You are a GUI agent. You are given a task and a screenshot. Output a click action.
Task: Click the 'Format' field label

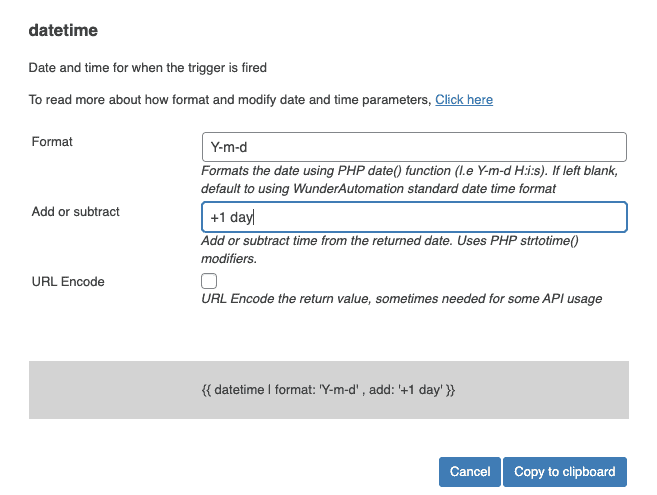52,142
